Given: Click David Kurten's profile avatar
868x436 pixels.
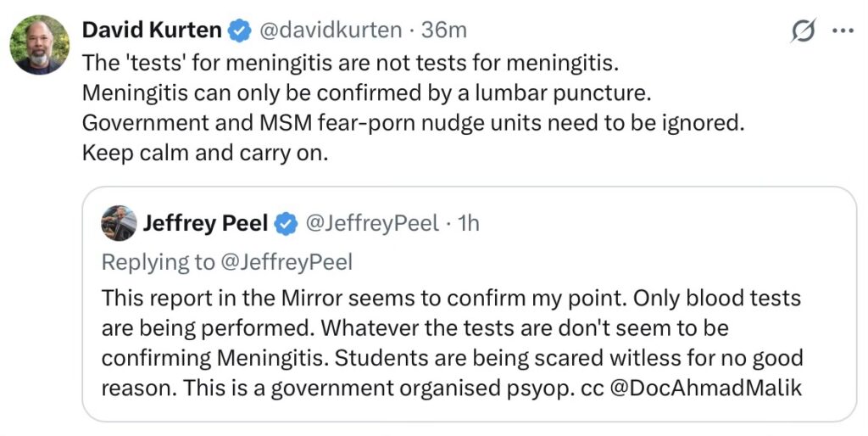Looking at the screenshot, I should pos(40,44).
